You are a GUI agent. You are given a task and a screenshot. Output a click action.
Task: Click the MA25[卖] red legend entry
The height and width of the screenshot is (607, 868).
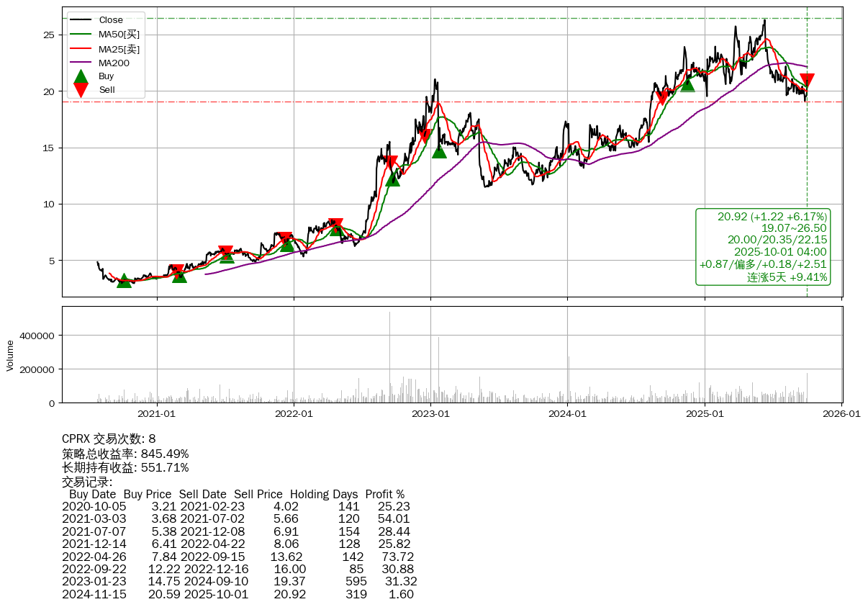pos(119,48)
